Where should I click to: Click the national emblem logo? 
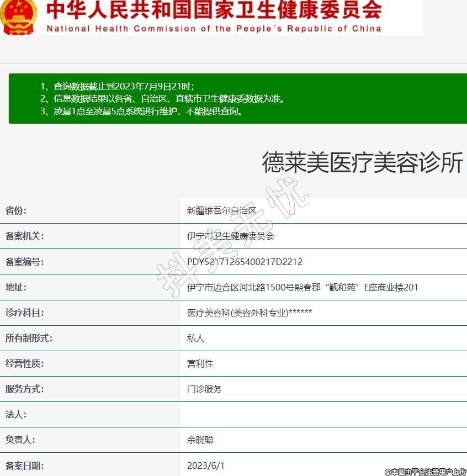19,17
